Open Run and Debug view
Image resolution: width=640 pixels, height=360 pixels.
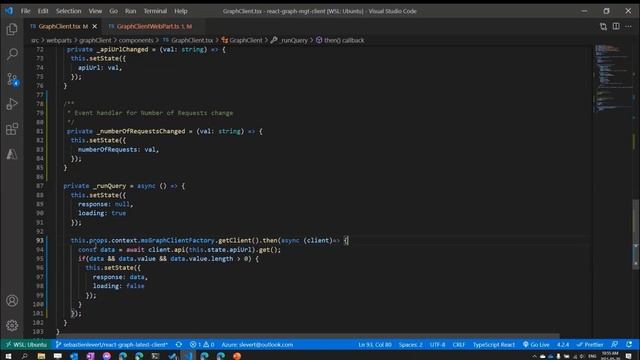[12, 104]
